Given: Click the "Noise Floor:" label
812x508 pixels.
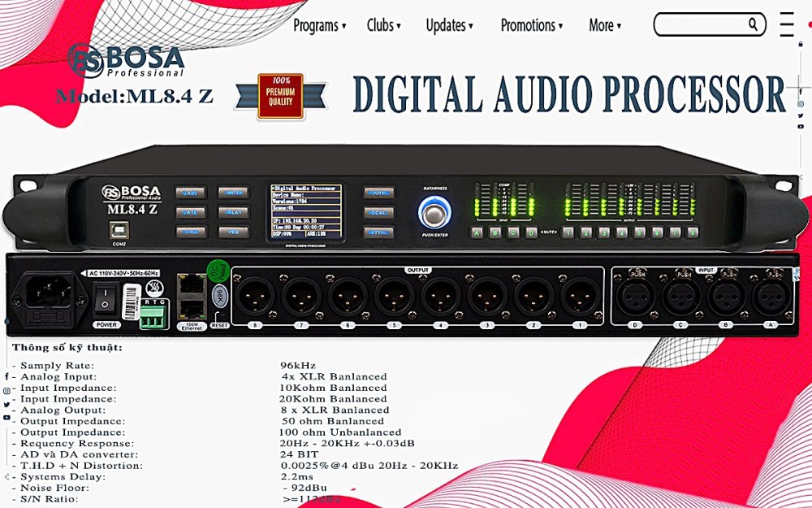Looking at the screenshot, I should [55, 488].
